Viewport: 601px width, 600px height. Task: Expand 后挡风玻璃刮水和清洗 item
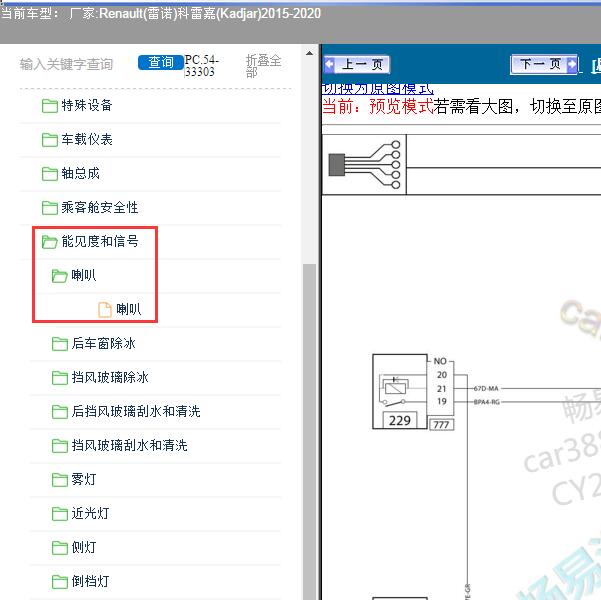136,412
